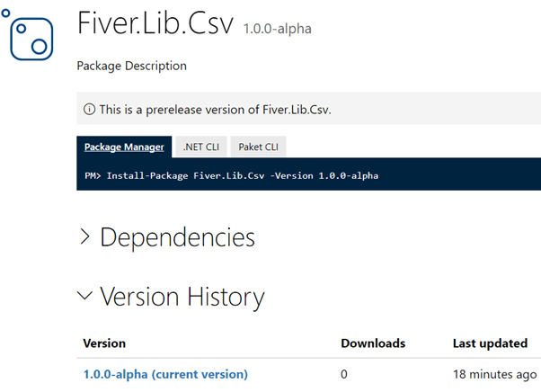The height and width of the screenshot is (392, 541).
Task: Click the Package Description text
Action: click(x=132, y=66)
